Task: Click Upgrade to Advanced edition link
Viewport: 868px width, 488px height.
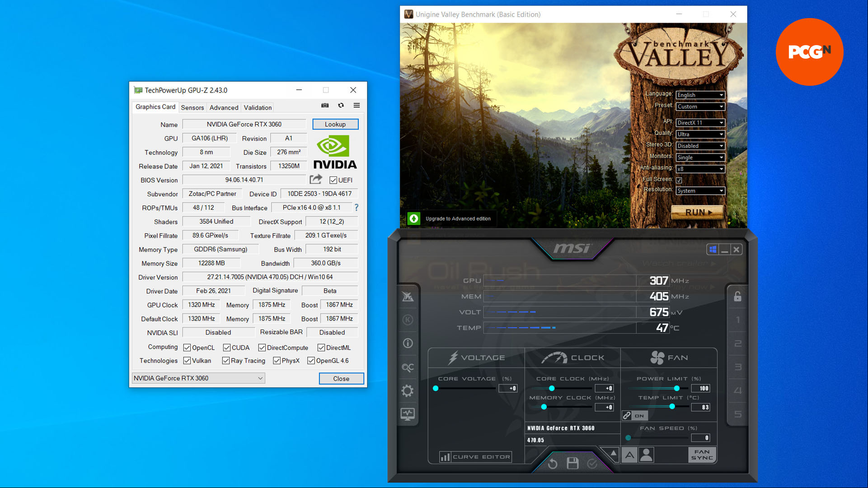Action: (x=458, y=218)
